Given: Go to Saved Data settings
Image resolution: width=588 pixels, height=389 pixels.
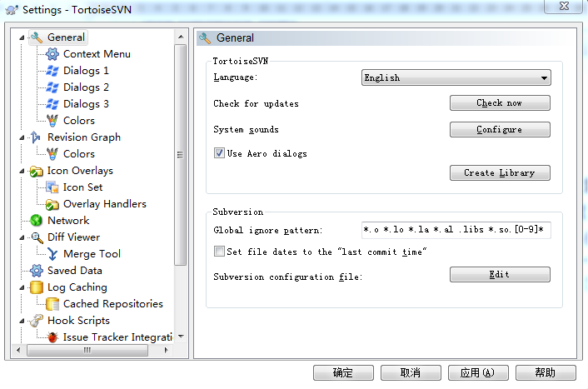Looking at the screenshot, I should coord(75,271).
